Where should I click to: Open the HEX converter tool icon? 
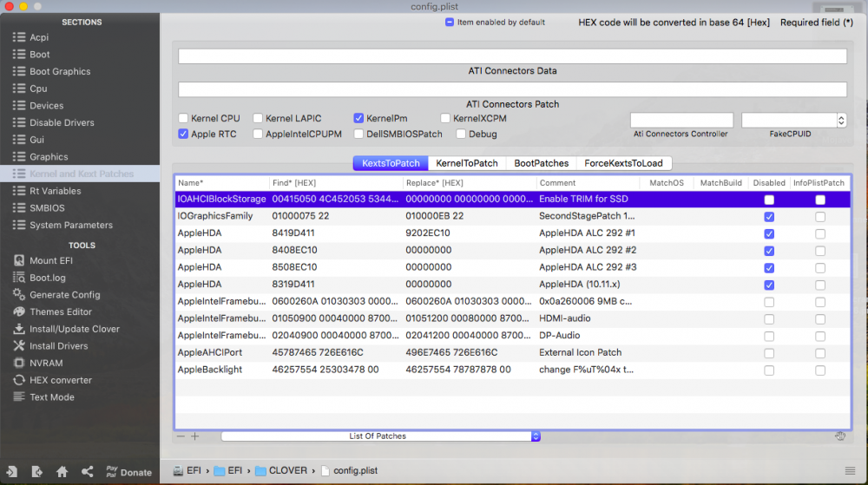(19, 380)
